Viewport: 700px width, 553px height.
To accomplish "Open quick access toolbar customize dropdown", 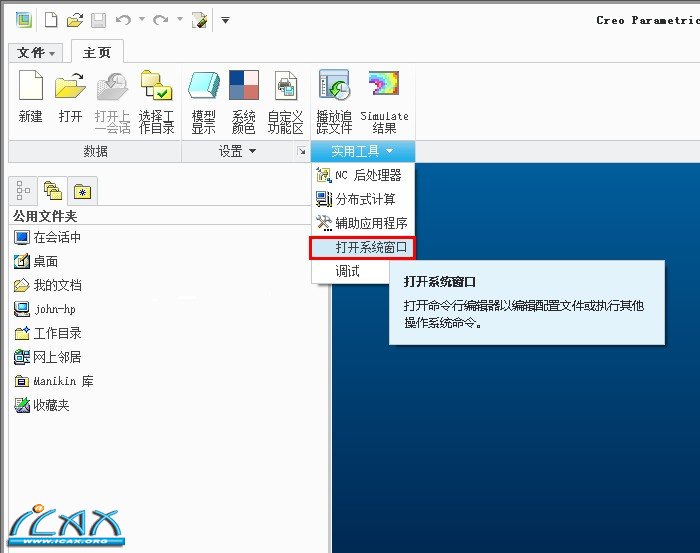I will (x=225, y=20).
